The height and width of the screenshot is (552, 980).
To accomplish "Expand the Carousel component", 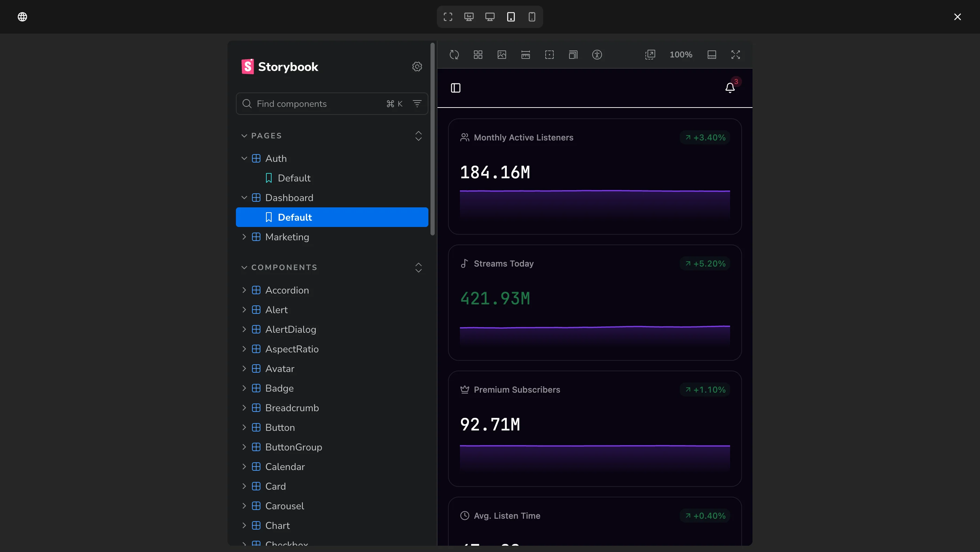I will point(332,506).
